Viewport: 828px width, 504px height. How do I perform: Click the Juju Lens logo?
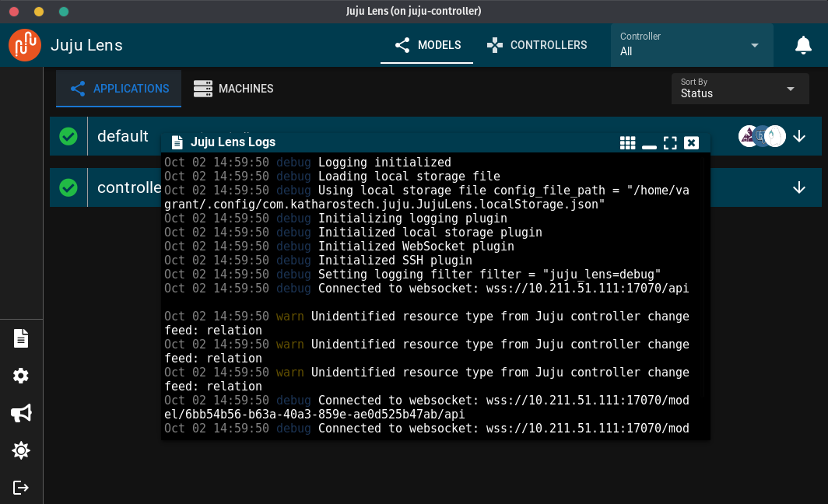pyautogui.click(x=25, y=45)
